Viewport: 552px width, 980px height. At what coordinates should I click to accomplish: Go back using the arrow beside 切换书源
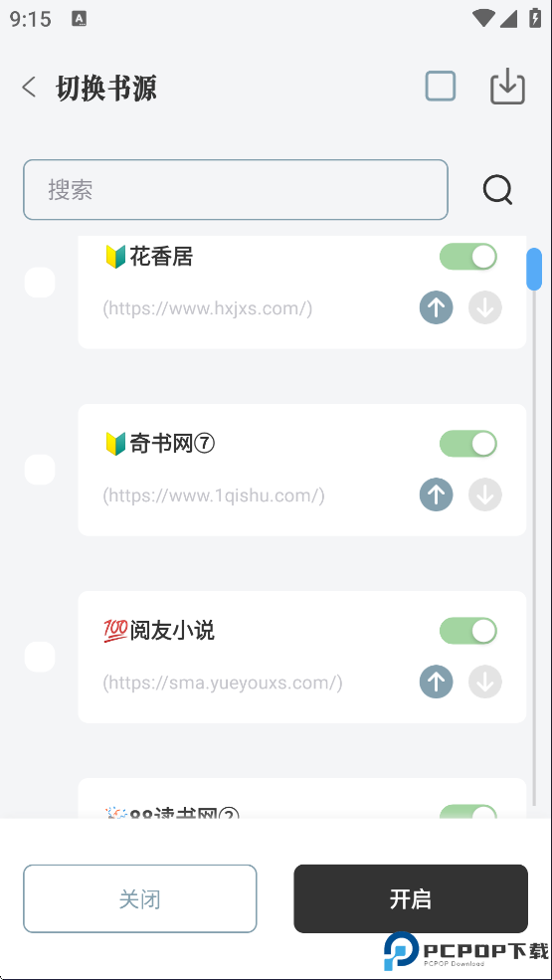coord(29,87)
